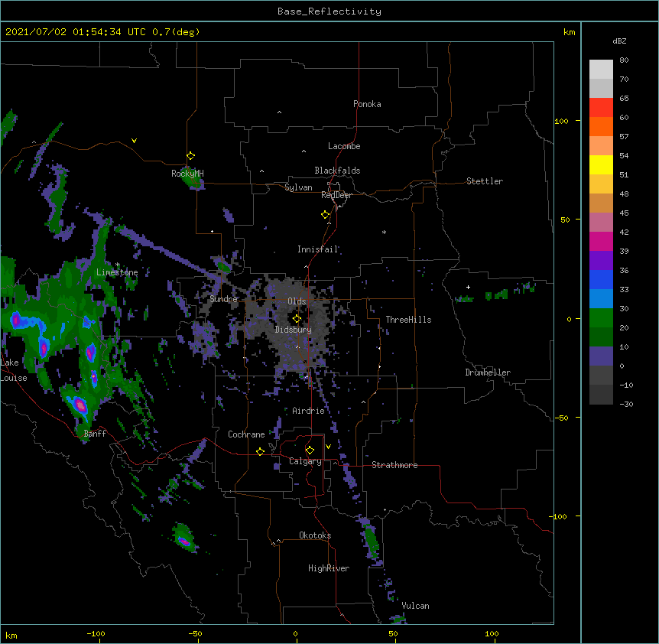Click the Limestone label on map
Viewport: 659px width, 644px height.
pyautogui.click(x=117, y=272)
